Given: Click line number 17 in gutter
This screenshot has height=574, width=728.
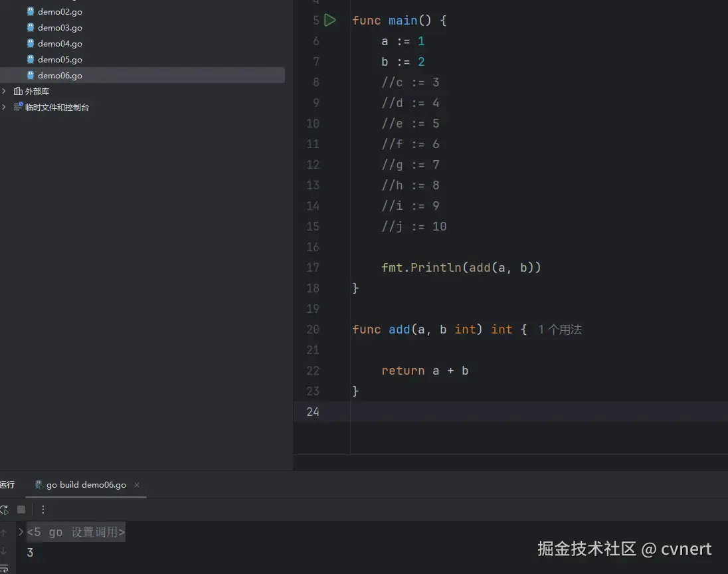Looking at the screenshot, I should tap(313, 268).
